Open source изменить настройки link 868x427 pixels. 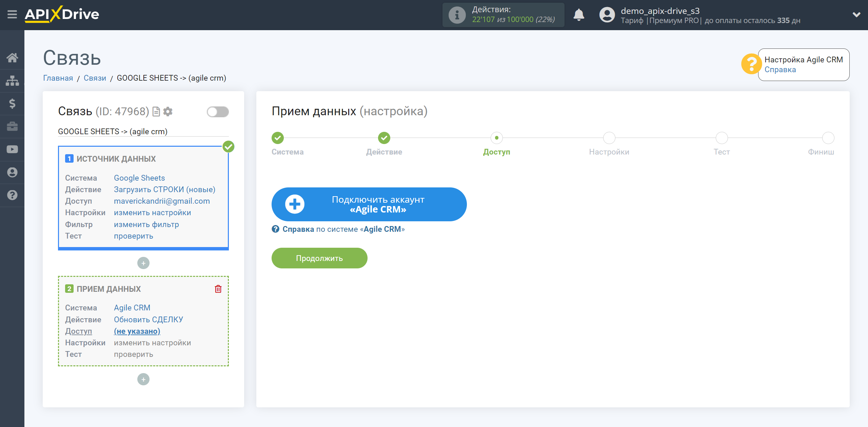click(x=152, y=212)
